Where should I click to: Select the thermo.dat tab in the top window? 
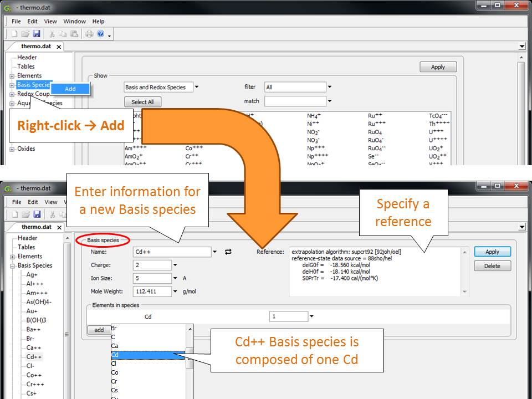(36, 47)
